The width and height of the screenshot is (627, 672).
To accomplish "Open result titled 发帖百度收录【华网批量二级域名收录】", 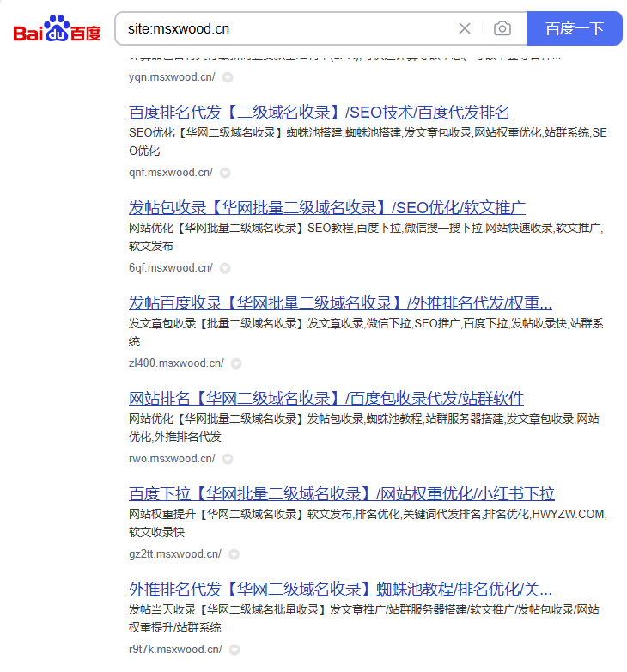I will pos(340,303).
